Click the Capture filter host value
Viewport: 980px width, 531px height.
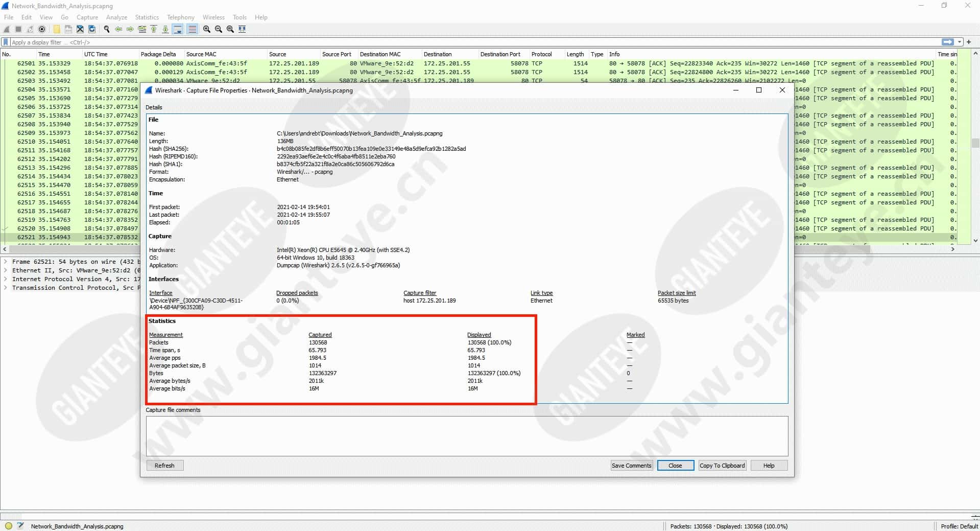coord(429,301)
